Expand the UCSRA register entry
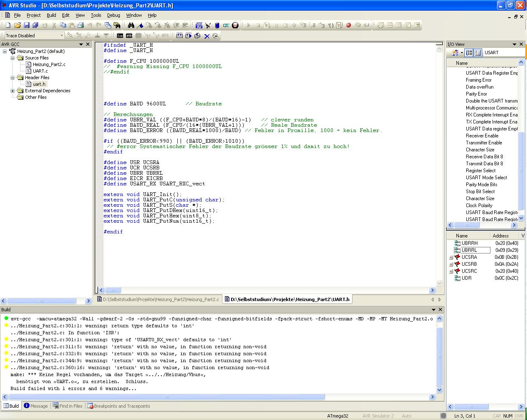 [451, 258]
